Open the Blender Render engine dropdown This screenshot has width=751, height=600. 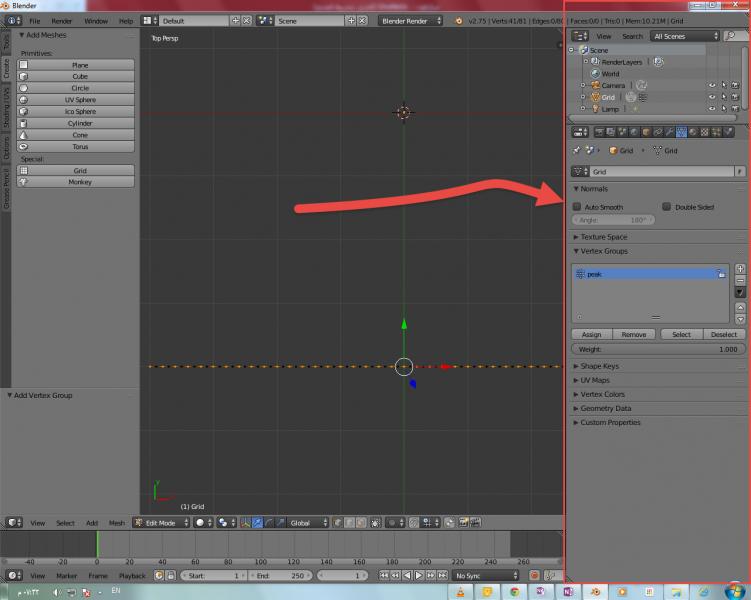[410, 21]
